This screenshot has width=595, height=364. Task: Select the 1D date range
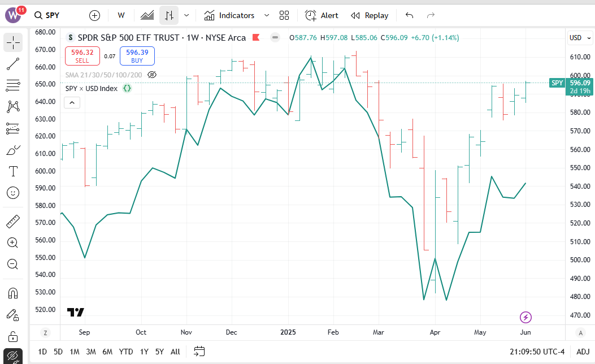(x=42, y=352)
